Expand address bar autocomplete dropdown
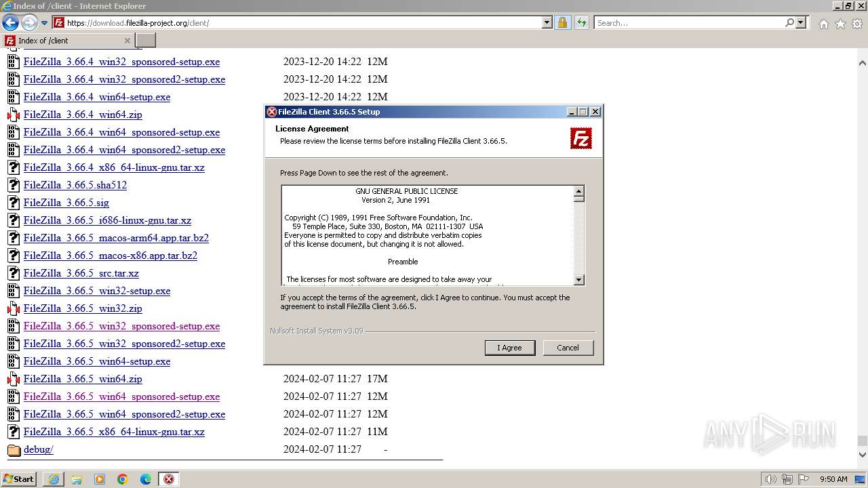Screen dimensions: 868x488 point(547,22)
